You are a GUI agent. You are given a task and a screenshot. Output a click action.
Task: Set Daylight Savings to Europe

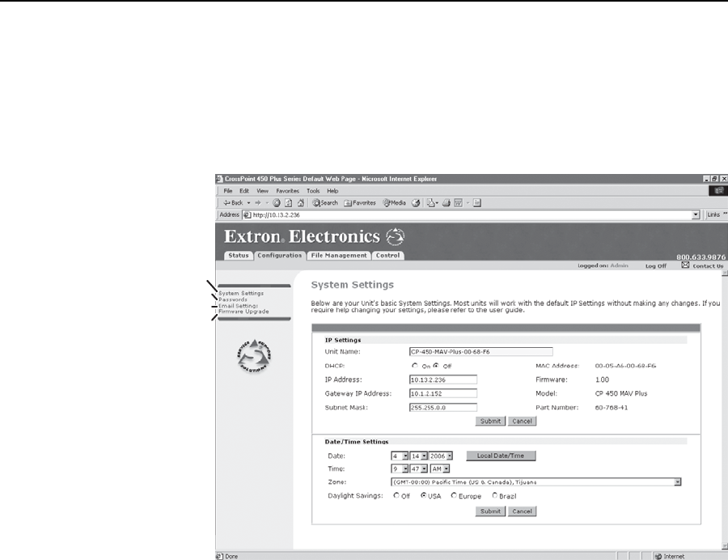click(454, 495)
